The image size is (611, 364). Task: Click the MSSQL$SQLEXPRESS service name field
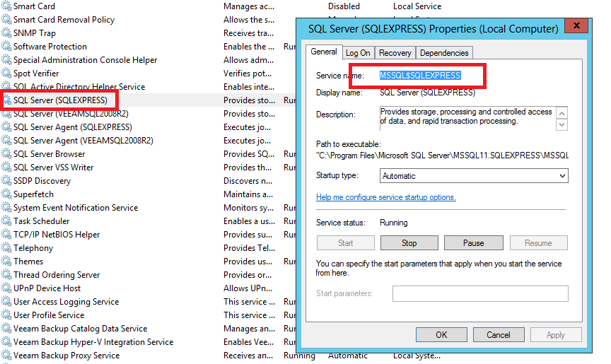click(x=420, y=76)
